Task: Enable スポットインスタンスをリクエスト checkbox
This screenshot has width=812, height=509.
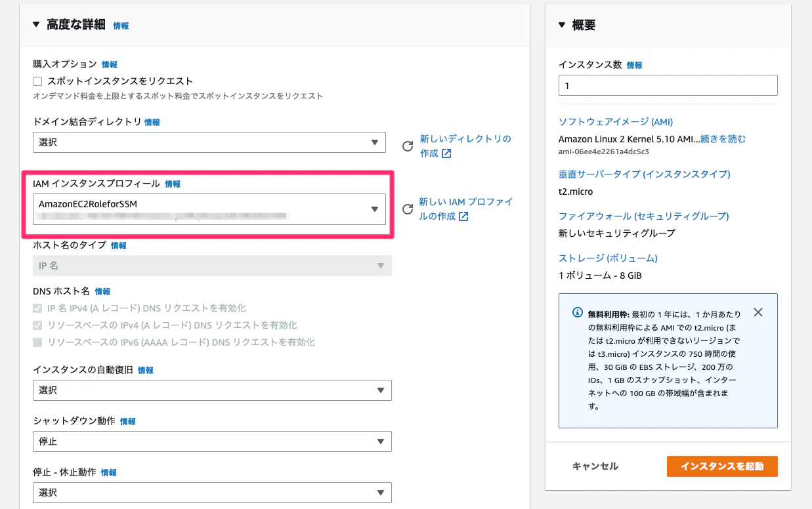Action: [37, 81]
